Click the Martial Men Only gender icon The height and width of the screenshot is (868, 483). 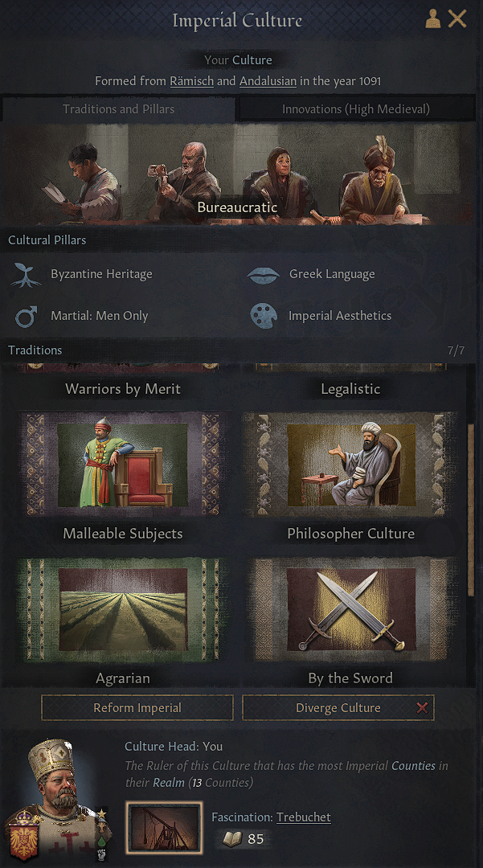coord(26,316)
